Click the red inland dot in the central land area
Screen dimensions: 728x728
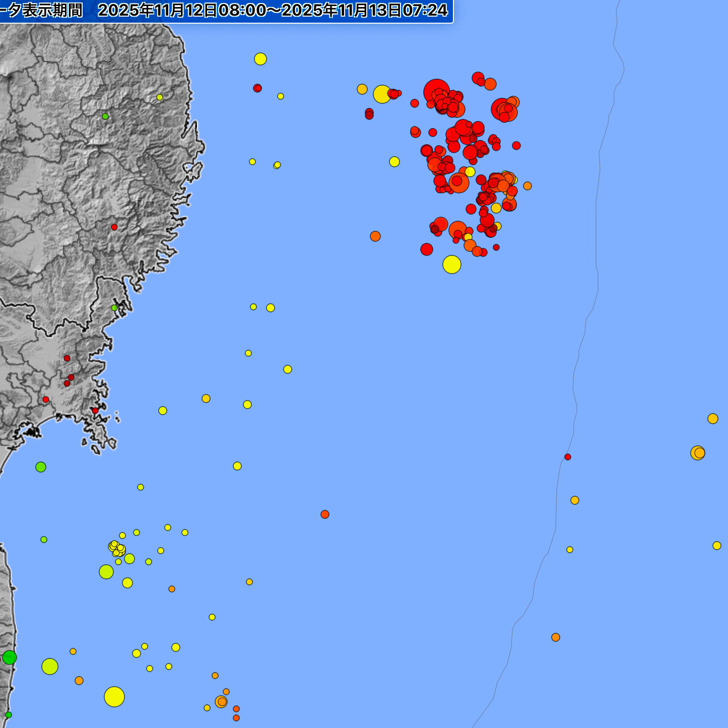click(x=114, y=227)
